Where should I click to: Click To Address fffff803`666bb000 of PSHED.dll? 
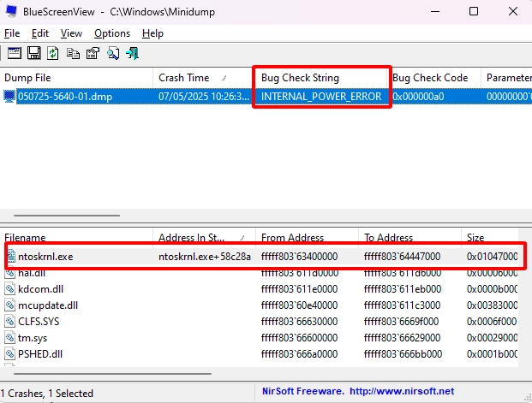tap(403, 354)
